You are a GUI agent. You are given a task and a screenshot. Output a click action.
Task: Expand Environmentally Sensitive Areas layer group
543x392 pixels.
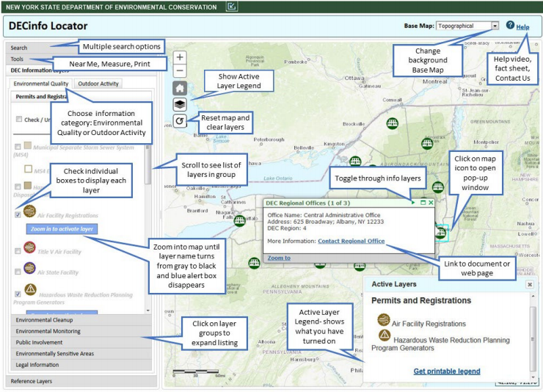coord(81,354)
